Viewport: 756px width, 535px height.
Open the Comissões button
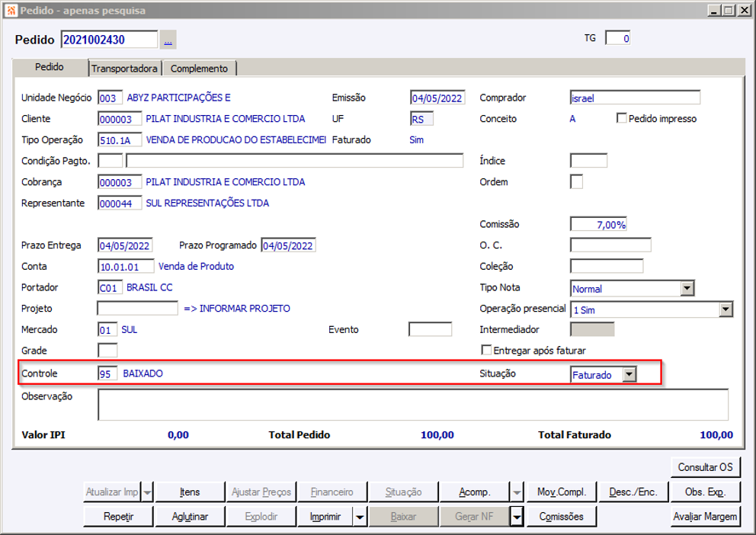tap(561, 517)
